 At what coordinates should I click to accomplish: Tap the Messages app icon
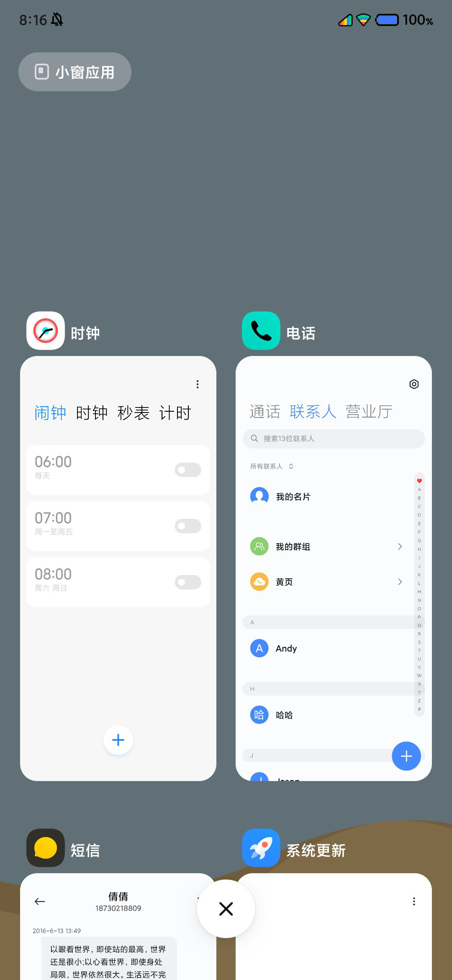pos(46,848)
